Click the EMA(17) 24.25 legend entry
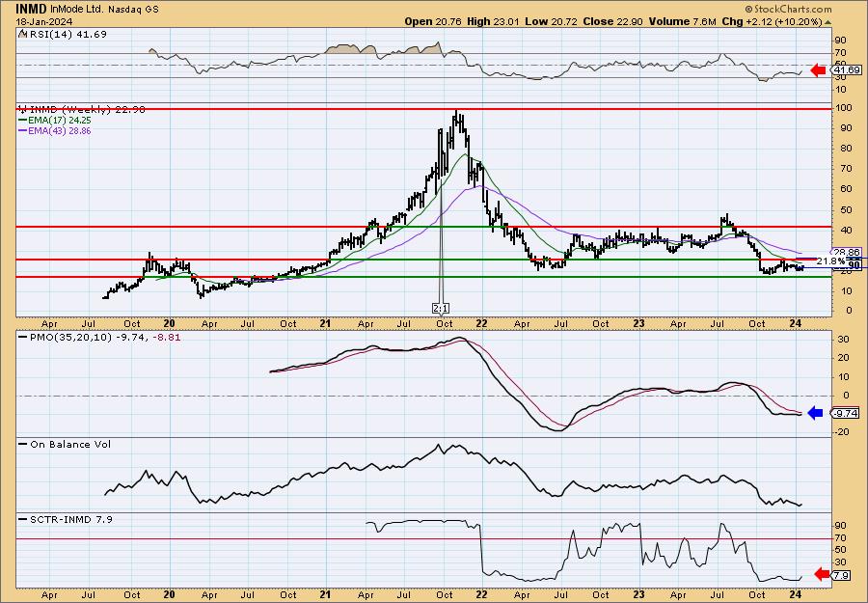This screenshot has width=868, height=603. click(59, 121)
